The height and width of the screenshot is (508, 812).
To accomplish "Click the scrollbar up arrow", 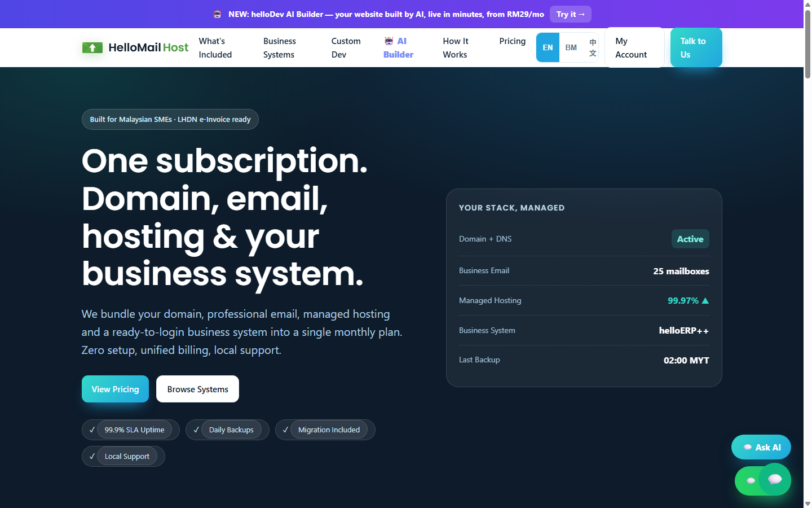I will (x=807, y=4).
